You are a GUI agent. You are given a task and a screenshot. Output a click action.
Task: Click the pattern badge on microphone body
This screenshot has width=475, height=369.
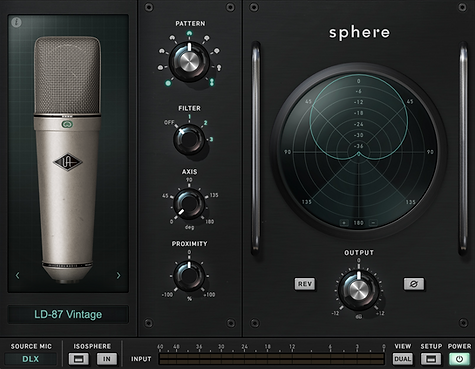coord(67,124)
